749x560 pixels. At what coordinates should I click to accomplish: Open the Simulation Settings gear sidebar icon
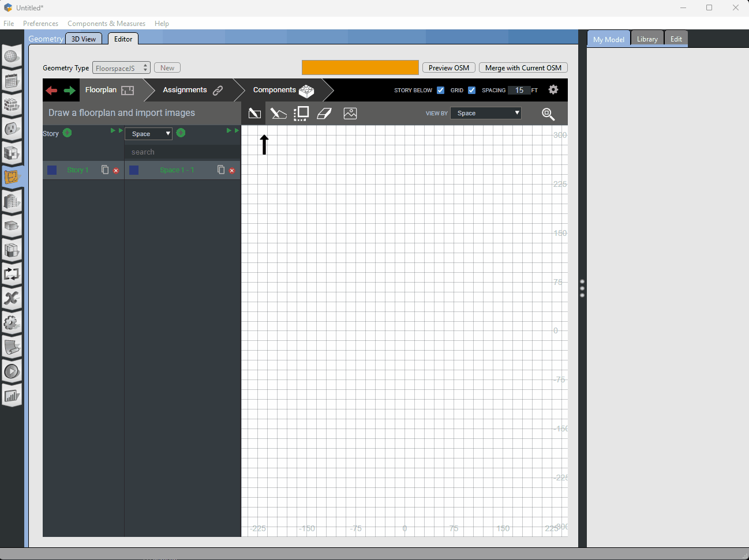(12, 322)
